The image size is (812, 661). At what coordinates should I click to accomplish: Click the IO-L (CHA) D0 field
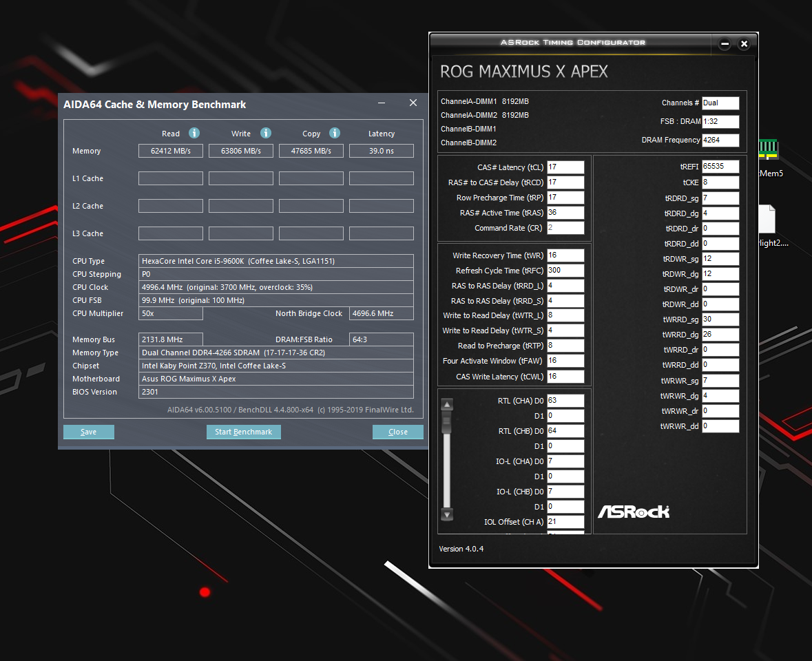click(x=565, y=461)
